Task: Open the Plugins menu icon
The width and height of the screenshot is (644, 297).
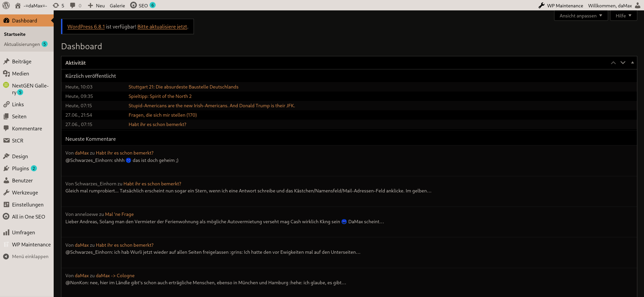Action: (6, 168)
